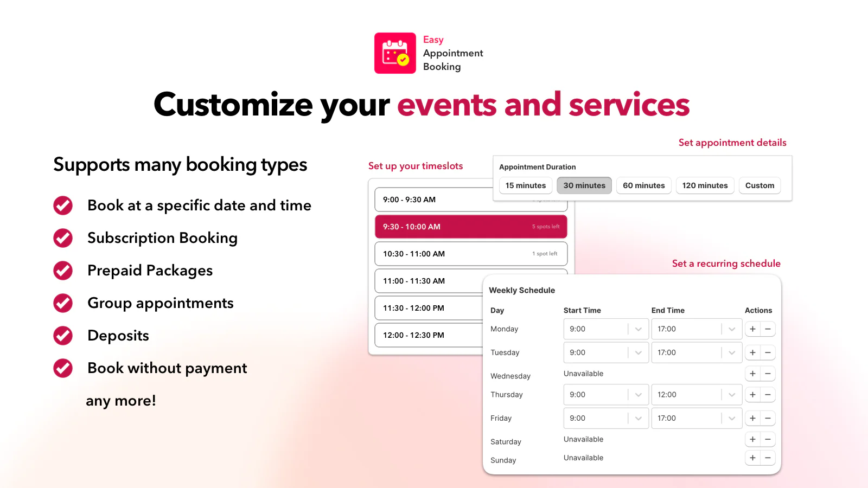Click checkmark beside "Deposits"
This screenshot has width=868, height=488.
[62, 336]
